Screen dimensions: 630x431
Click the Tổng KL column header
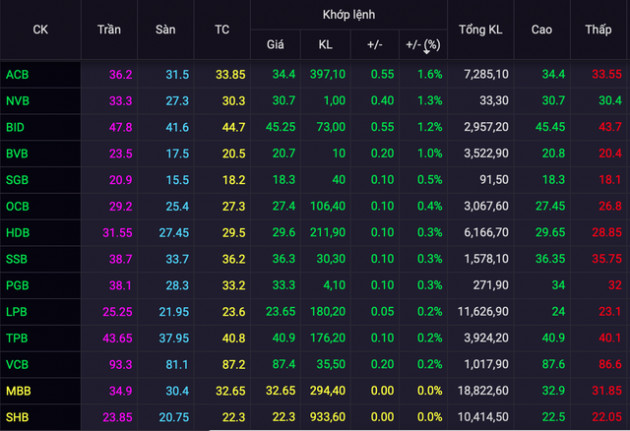(x=481, y=30)
